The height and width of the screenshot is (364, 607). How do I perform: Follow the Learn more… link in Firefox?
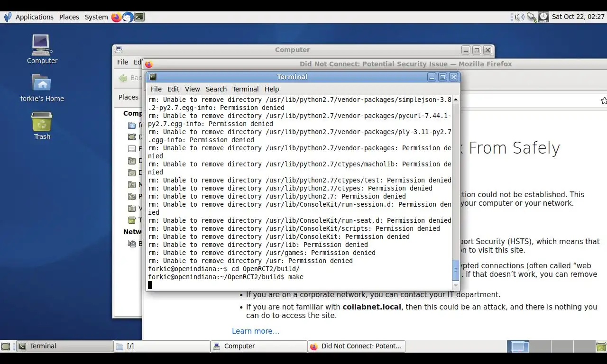(x=256, y=331)
